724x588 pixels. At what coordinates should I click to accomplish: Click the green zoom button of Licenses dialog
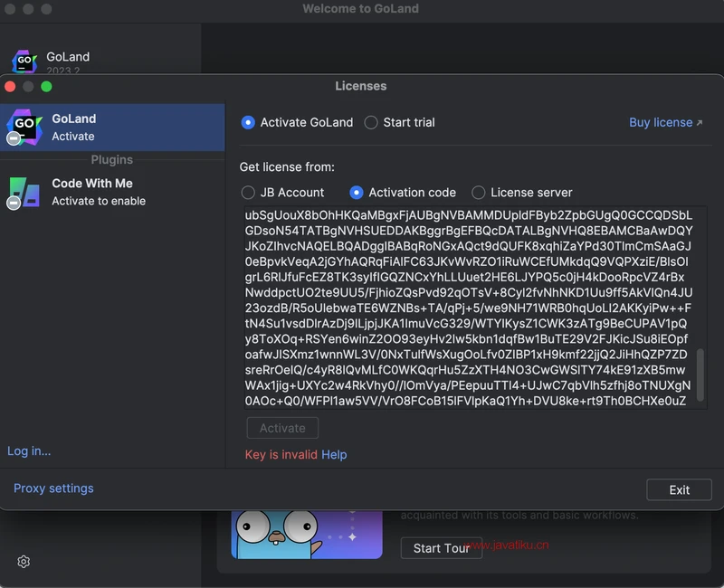[x=47, y=87]
